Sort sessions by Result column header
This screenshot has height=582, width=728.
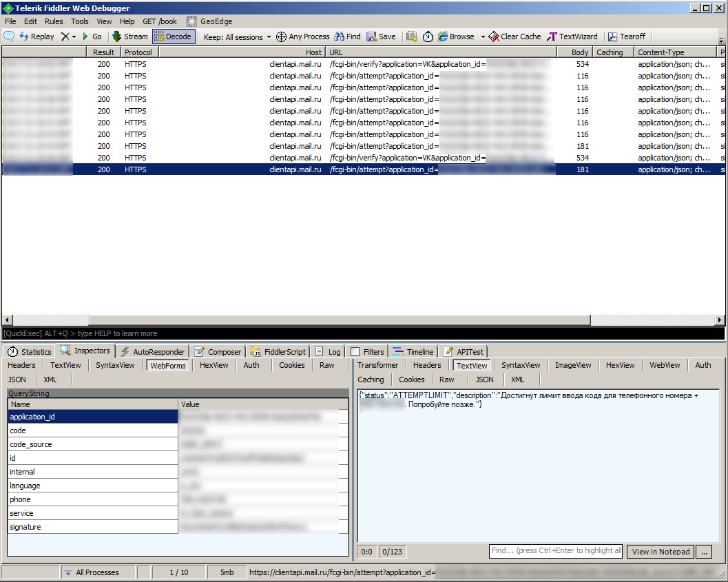click(x=103, y=52)
